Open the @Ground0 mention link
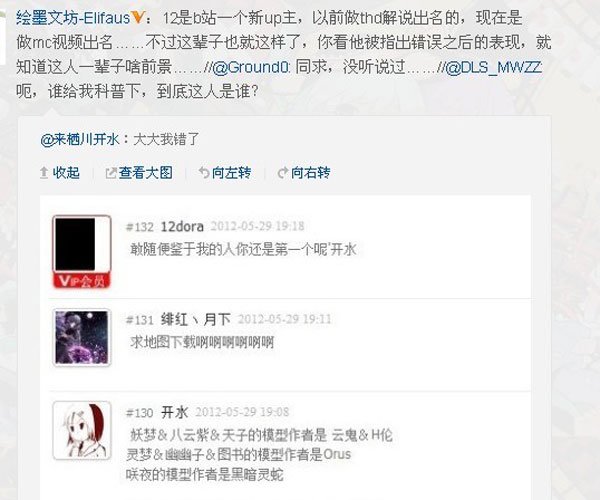The height and width of the screenshot is (500, 600). click(x=251, y=68)
